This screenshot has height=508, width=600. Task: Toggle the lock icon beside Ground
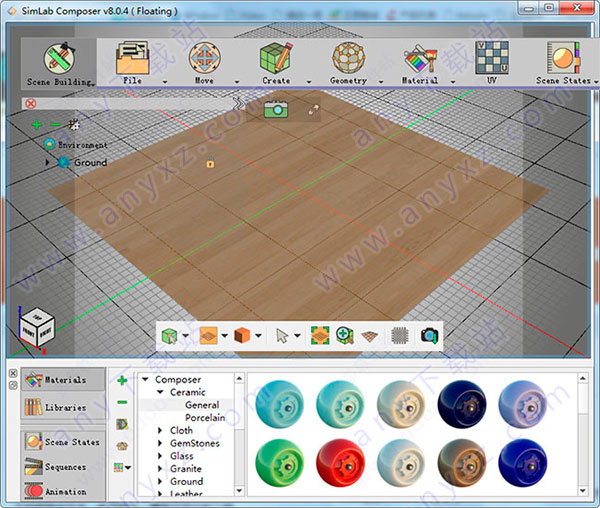coord(210,162)
